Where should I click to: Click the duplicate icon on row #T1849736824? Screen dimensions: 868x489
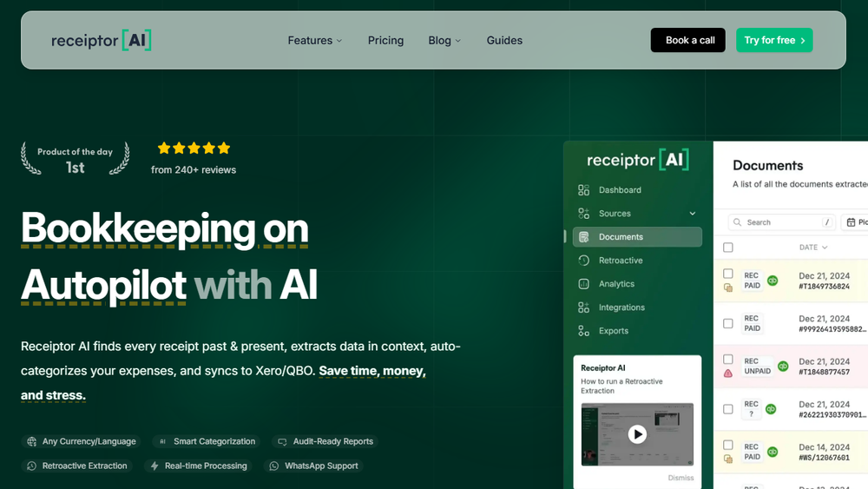pyautogui.click(x=728, y=287)
